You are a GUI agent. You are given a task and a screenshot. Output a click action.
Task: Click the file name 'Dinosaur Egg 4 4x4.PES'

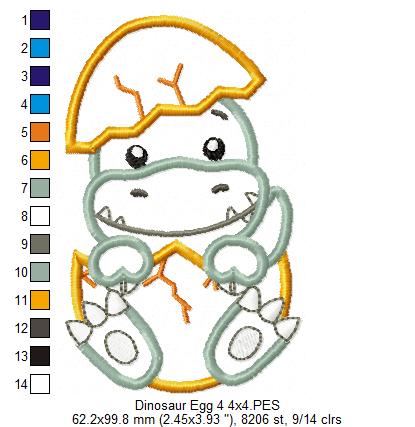pyautogui.click(x=207, y=406)
